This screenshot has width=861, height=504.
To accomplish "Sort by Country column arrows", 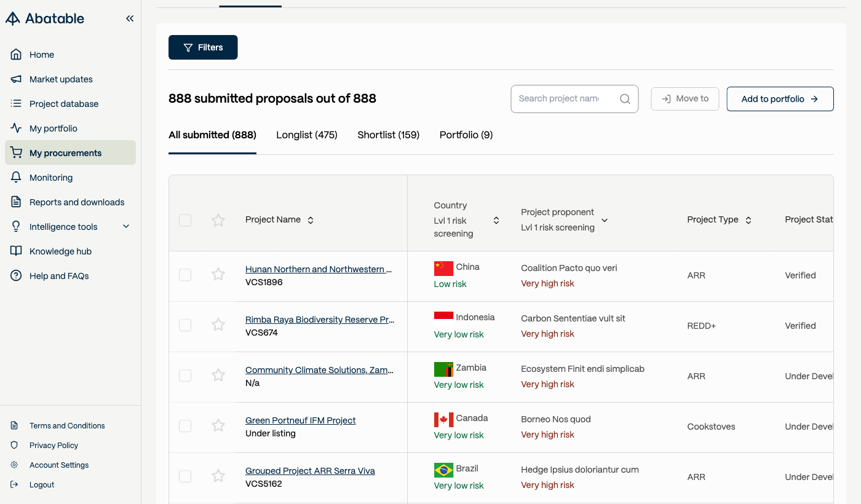I will coord(496,220).
